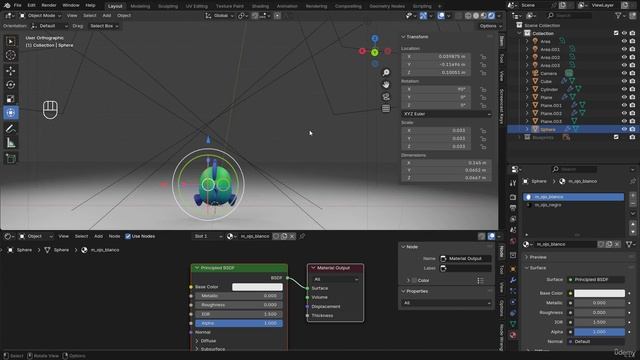Viewport: 640px width, 360px height.
Task: Click the Blender logo menu icon
Action: pos(7,5)
